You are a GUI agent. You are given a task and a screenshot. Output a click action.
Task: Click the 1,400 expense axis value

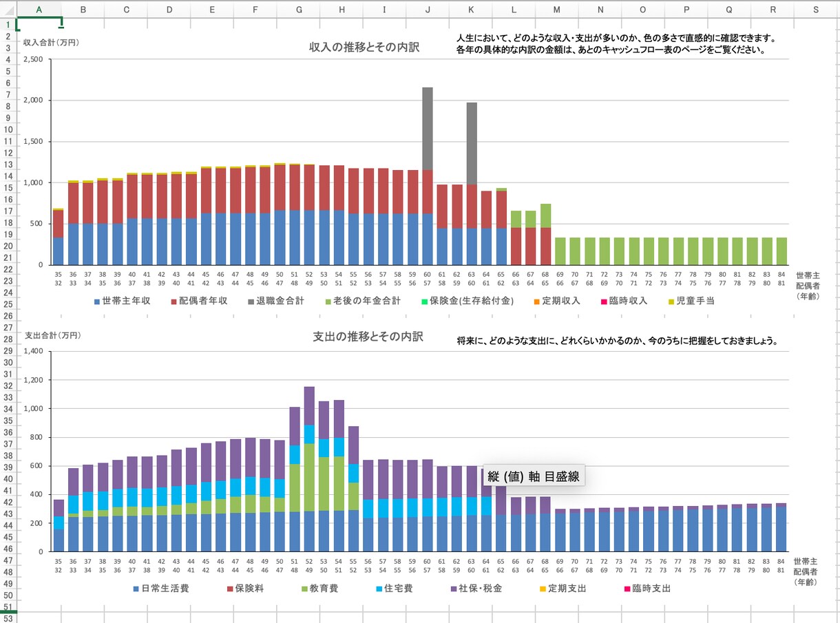33,351
